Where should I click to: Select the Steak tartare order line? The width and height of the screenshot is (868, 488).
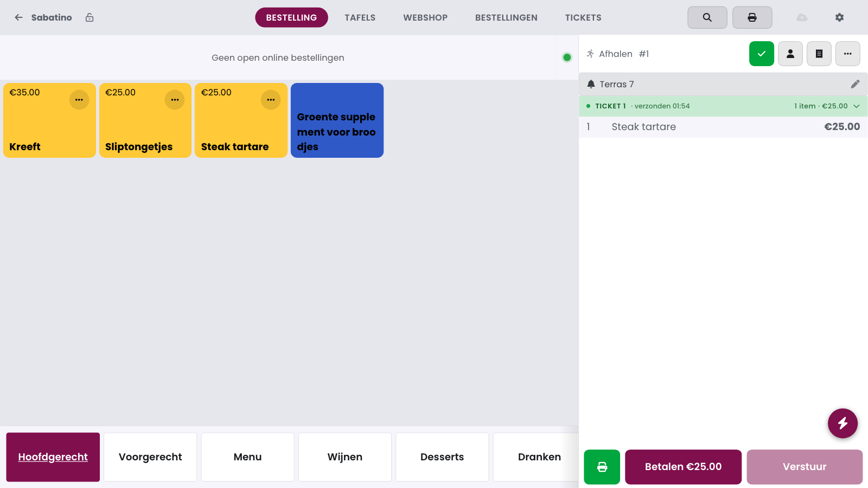coord(723,127)
